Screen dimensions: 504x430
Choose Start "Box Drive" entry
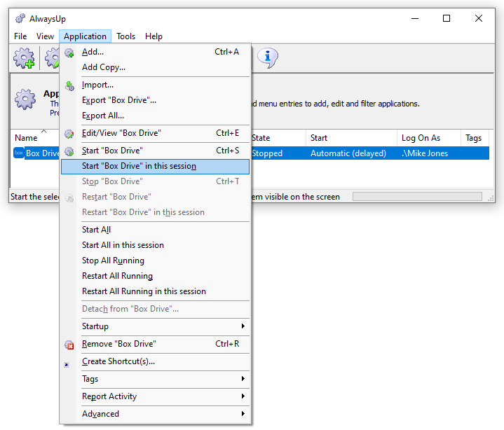(155, 151)
